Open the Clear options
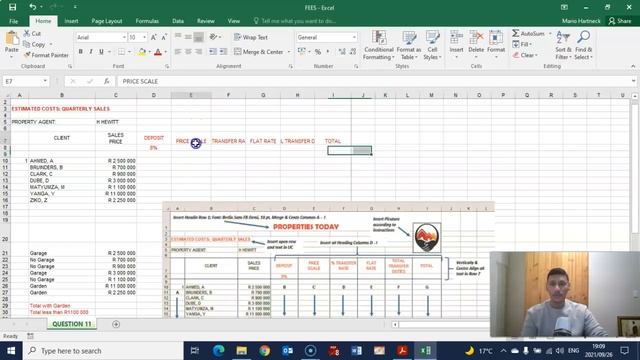Screen dimensions: 640x360 (525, 55)
